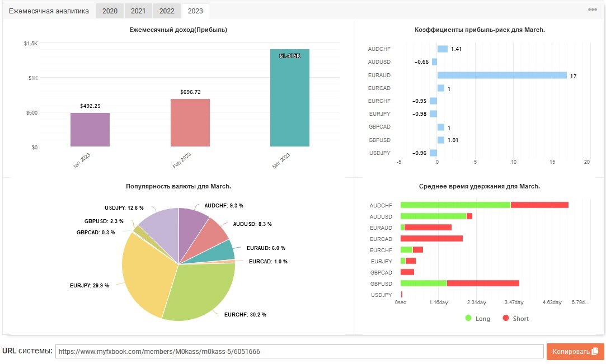Screen dimensions: 606x364
Task: Click the AUDCHF green long holding-time bar
Action: point(455,205)
